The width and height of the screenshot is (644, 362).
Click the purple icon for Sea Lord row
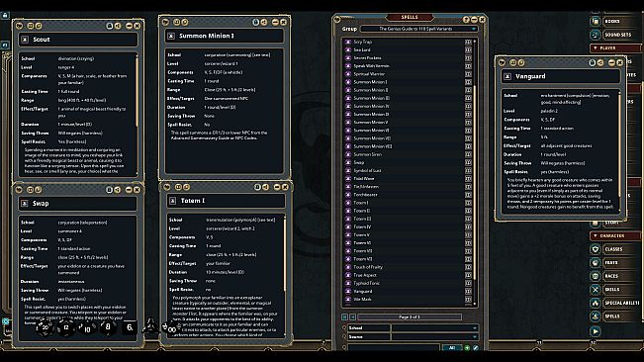coord(348,49)
